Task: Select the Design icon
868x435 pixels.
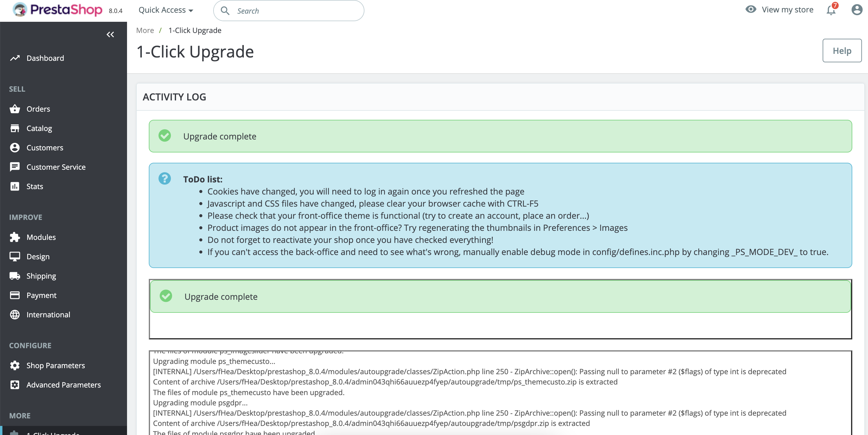Action: pyautogui.click(x=15, y=256)
